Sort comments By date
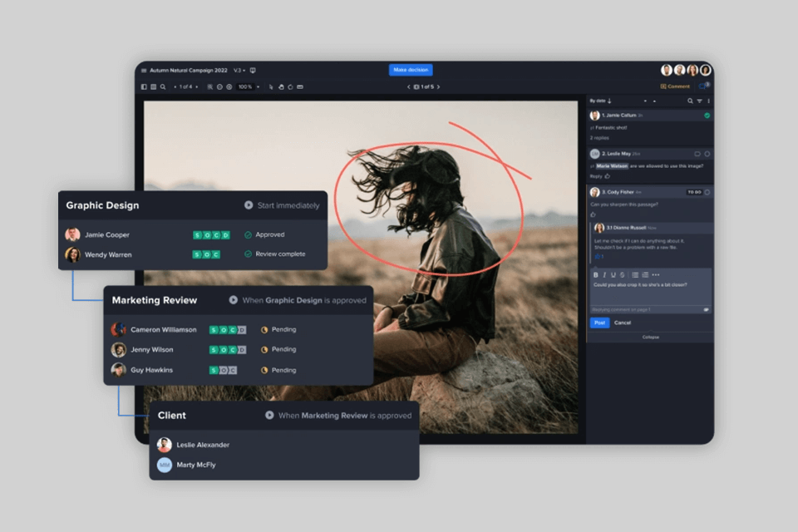Image resolution: width=798 pixels, height=532 pixels. (x=600, y=101)
